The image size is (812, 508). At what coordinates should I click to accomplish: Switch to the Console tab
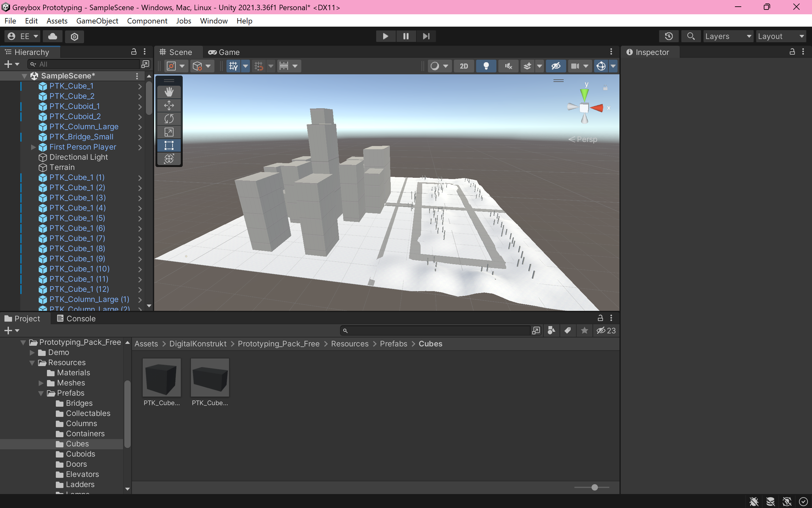coord(76,318)
